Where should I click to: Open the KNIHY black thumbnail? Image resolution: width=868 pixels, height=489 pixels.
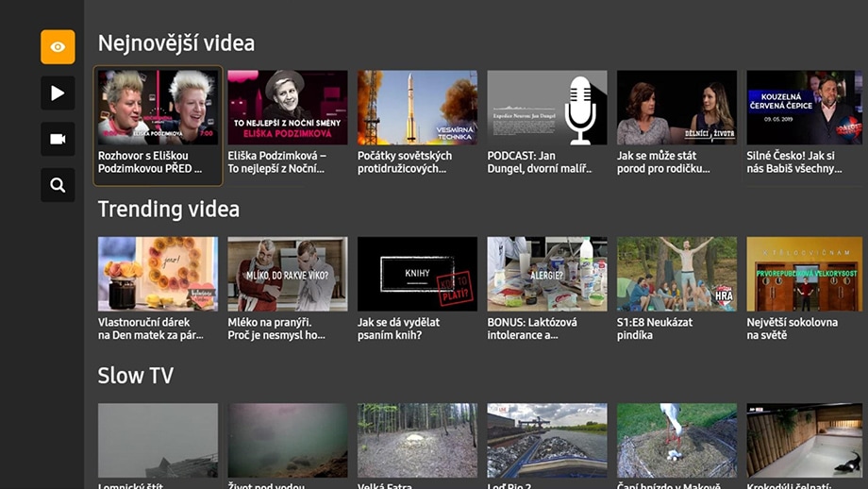click(x=417, y=274)
